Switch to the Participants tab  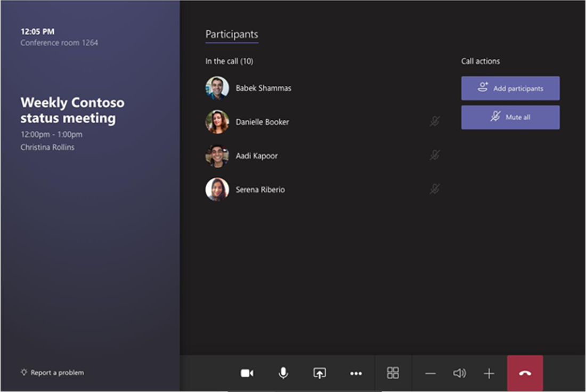tap(231, 33)
